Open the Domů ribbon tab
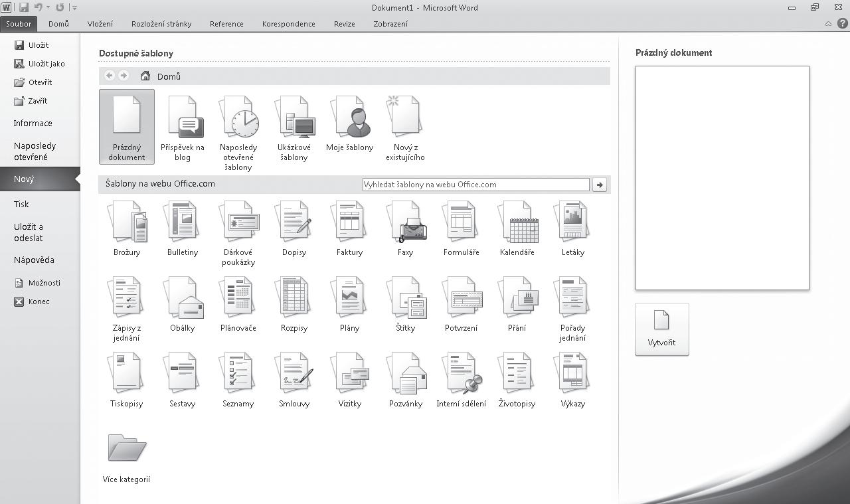 pos(58,24)
